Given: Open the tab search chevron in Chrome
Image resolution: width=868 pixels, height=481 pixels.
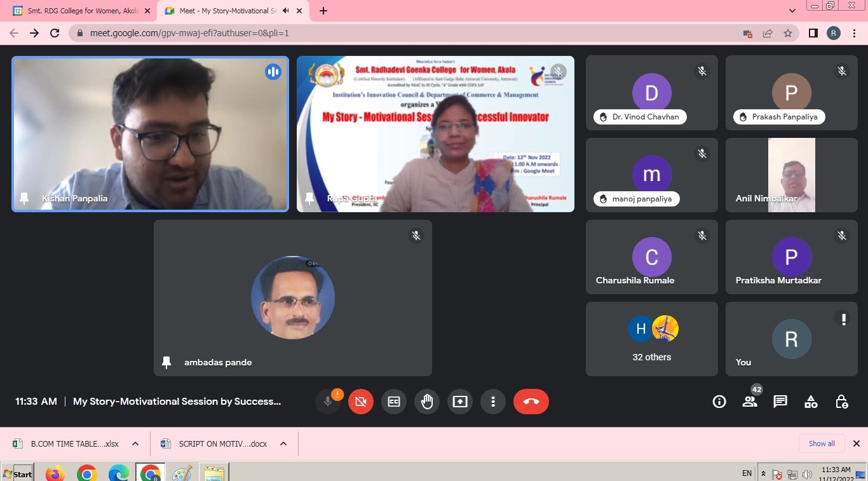Looking at the screenshot, I should point(792,11).
